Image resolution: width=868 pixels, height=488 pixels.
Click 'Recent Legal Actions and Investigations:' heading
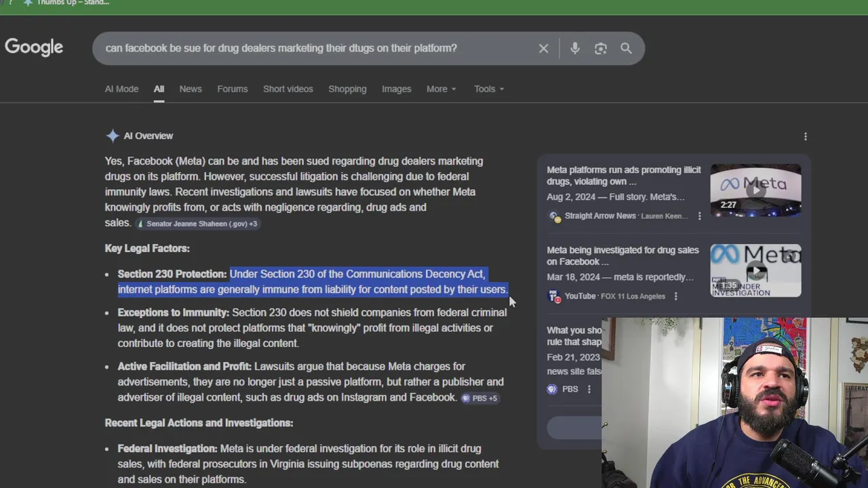tap(199, 423)
